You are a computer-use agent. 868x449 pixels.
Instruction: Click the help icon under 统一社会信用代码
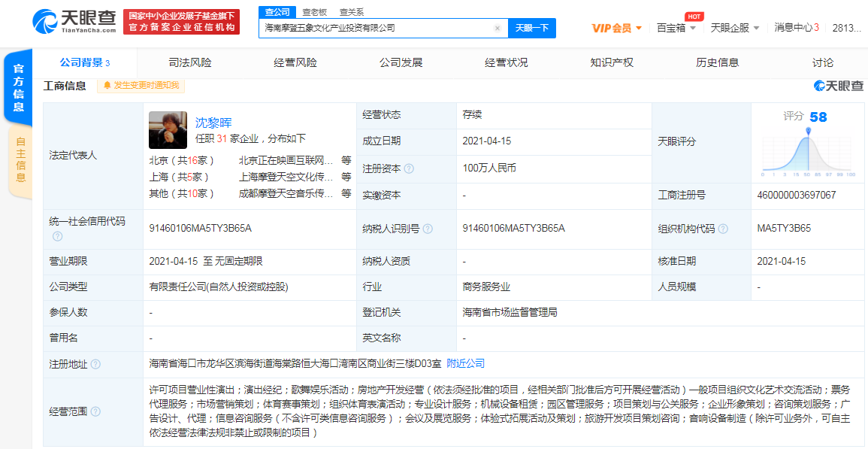(x=57, y=237)
